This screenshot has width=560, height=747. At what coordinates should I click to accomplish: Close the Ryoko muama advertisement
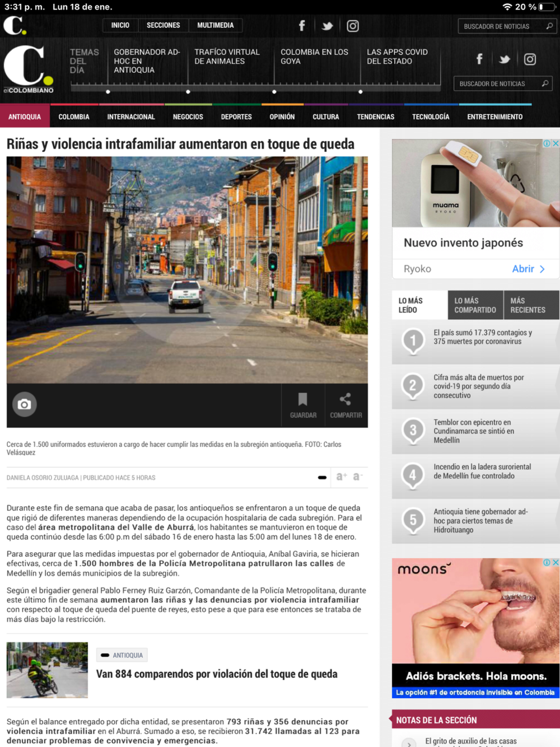(556, 143)
